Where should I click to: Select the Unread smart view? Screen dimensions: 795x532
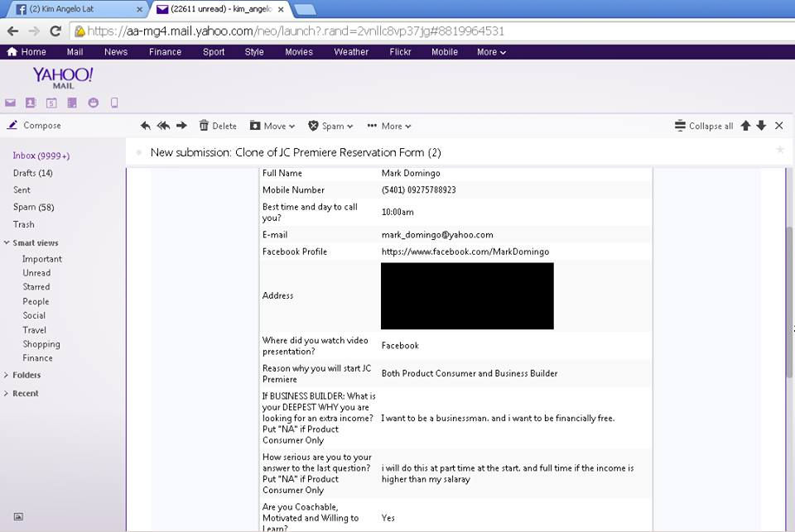(36, 272)
